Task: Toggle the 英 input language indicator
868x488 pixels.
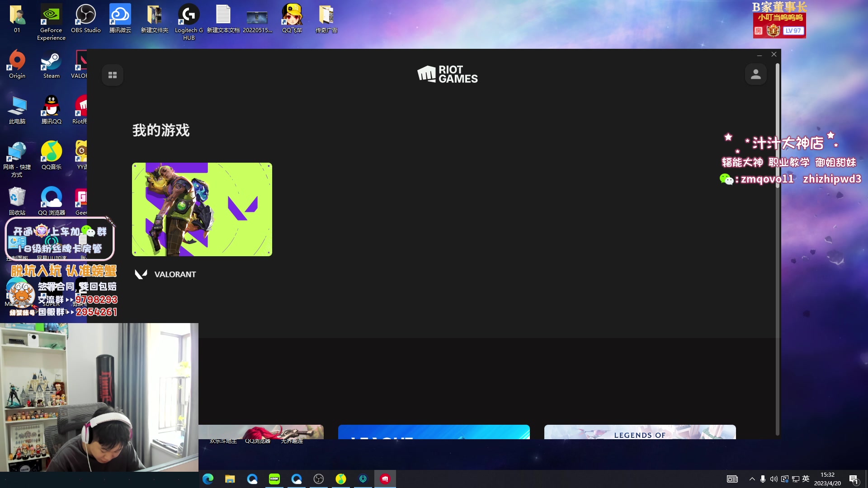Action: [806, 479]
